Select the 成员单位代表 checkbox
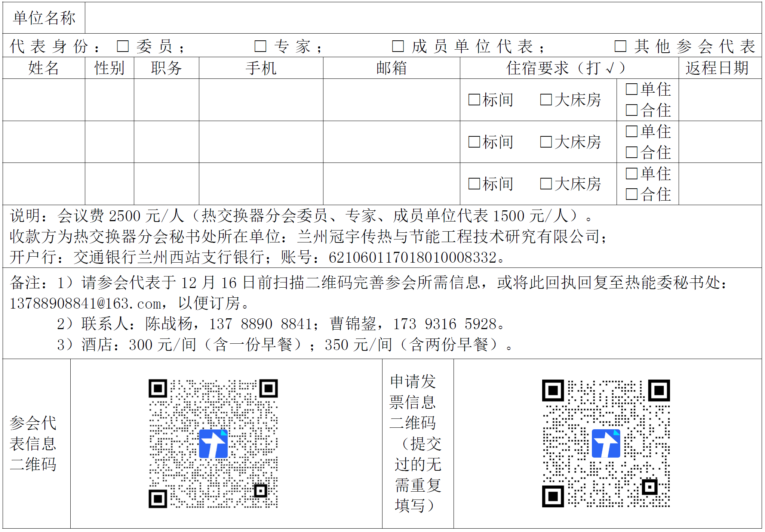765x532 pixels. (398, 46)
